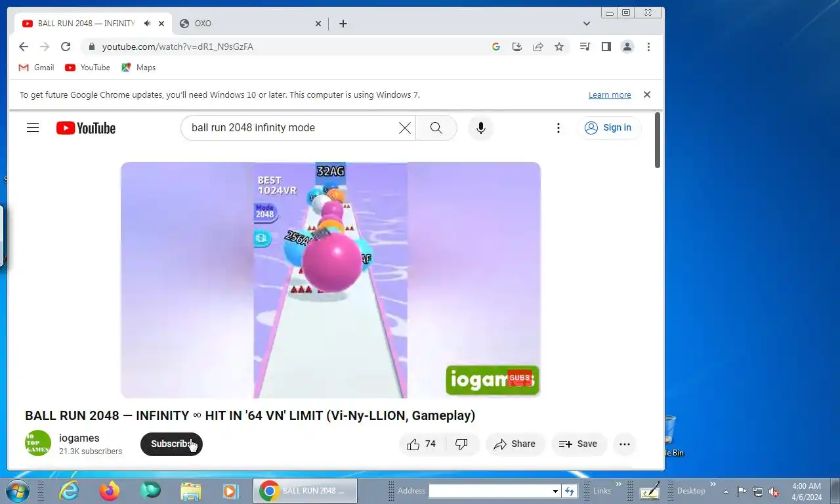Click the taskbar Address go button
840x504 pixels.
click(x=569, y=491)
